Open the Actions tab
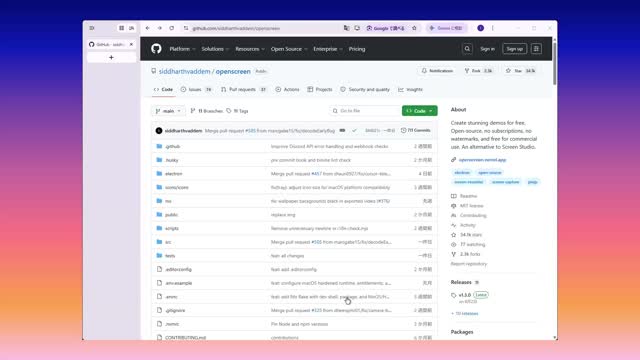The image size is (640, 360). pos(287,89)
